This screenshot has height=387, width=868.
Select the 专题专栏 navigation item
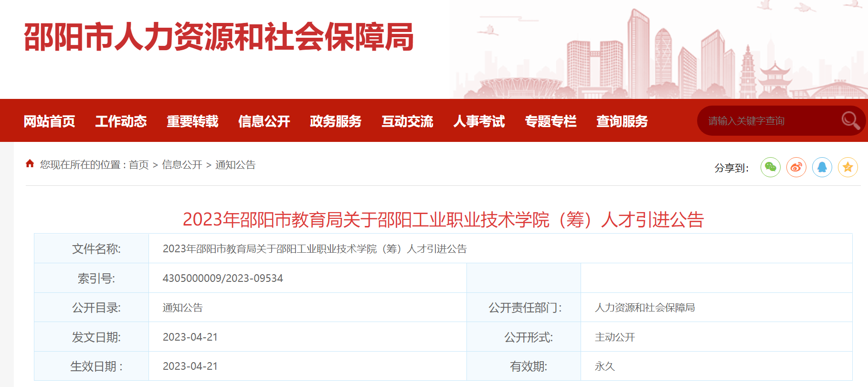point(550,121)
